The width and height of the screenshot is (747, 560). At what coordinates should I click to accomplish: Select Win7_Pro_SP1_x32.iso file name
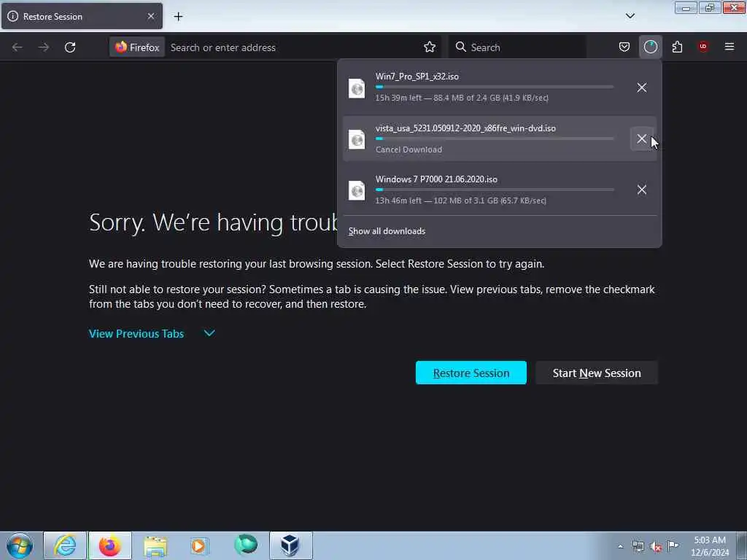(417, 76)
